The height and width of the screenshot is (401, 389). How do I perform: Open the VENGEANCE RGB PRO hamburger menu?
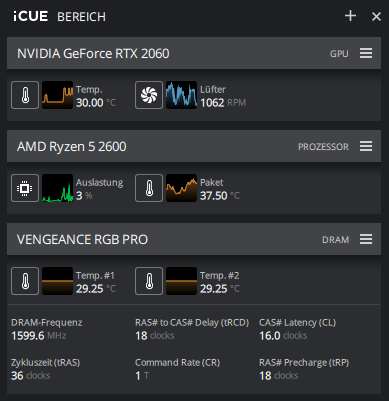click(x=366, y=239)
